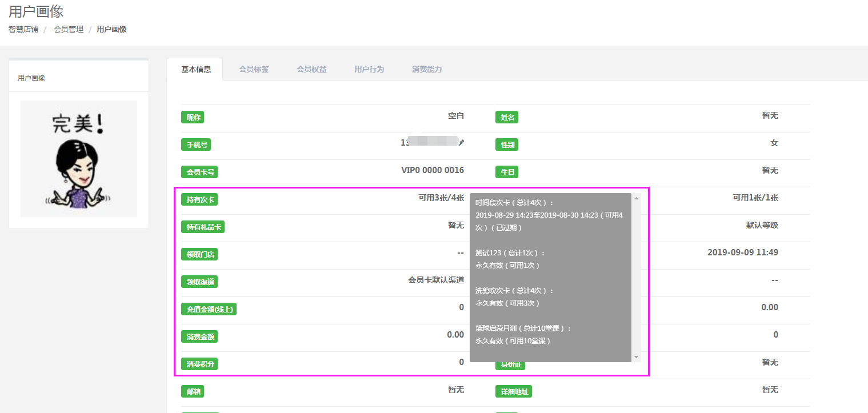Click the green 详细地址 label

pos(513,391)
